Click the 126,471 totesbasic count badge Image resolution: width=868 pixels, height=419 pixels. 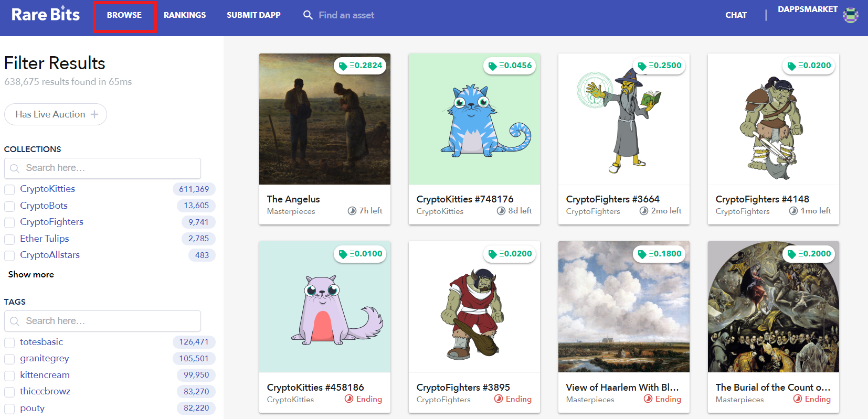pos(194,342)
